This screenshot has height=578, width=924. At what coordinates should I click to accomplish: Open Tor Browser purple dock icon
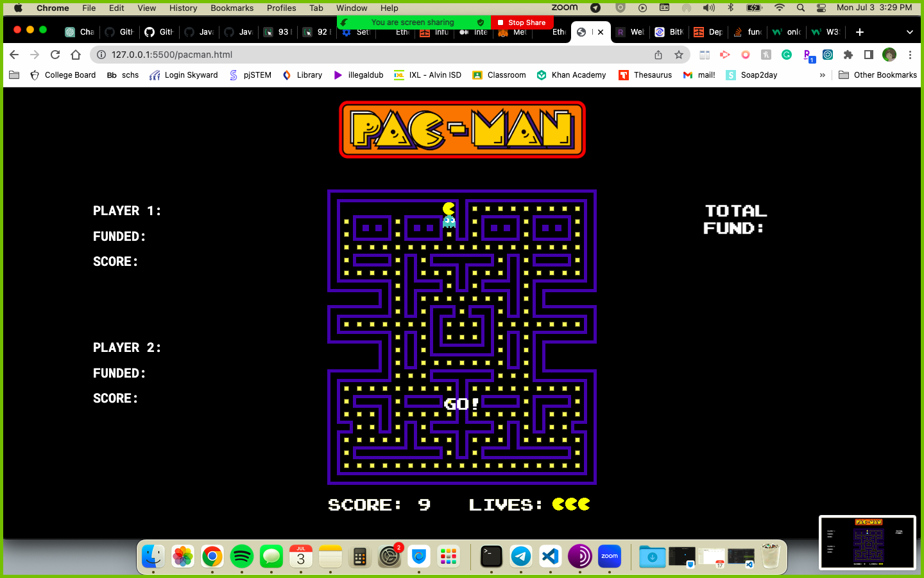pos(580,556)
